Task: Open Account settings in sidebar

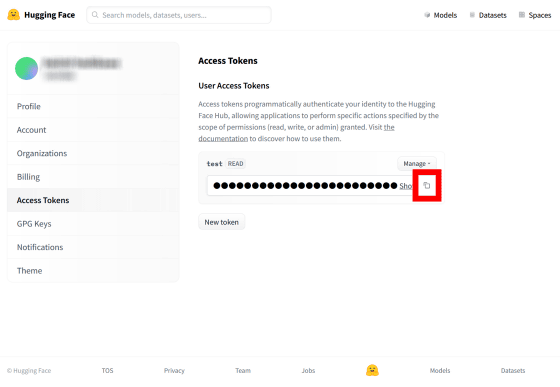Action: coord(93,130)
